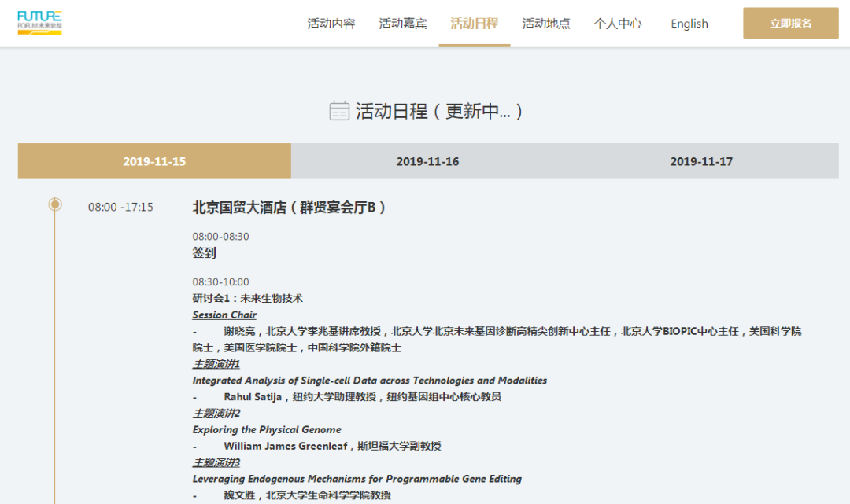Click the 主题演讲1 label
Viewport: 850px width, 504px height.
pos(216,364)
